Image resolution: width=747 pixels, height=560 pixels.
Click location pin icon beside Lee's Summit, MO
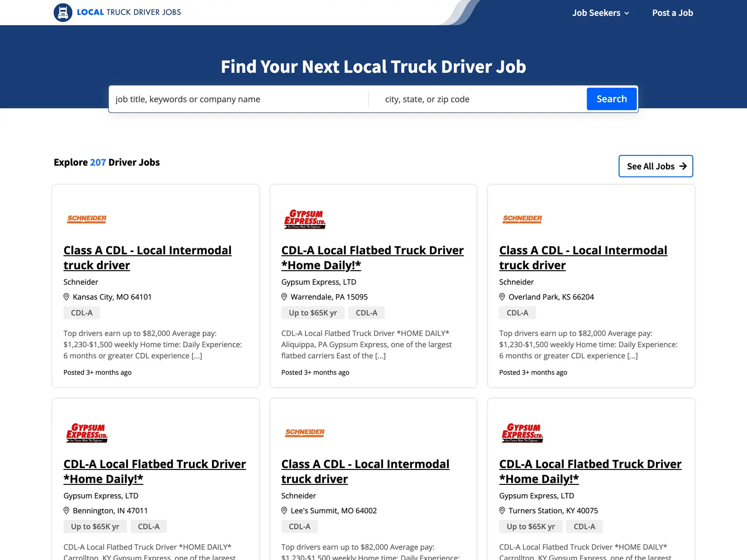[284, 511]
